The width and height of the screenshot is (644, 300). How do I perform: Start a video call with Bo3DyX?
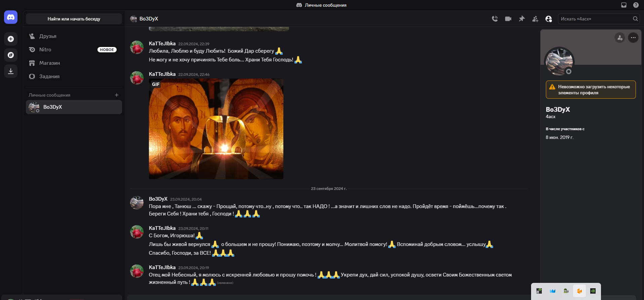pyautogui.click(x=508, y=19)
